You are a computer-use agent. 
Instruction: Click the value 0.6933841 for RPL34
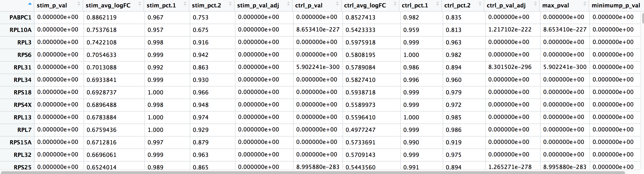pos(102,80)
